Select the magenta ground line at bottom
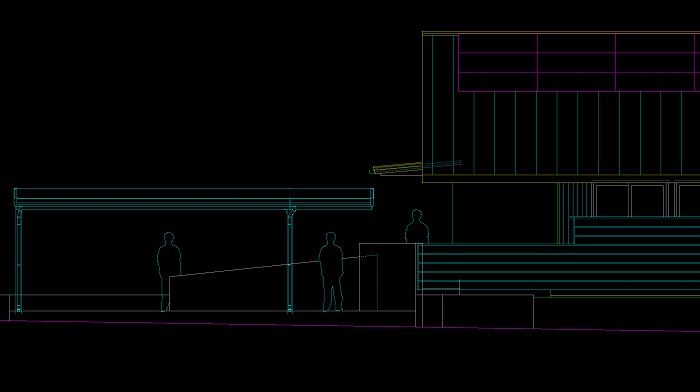The height and width of the screenshot is (392, 700). (350, 326)
